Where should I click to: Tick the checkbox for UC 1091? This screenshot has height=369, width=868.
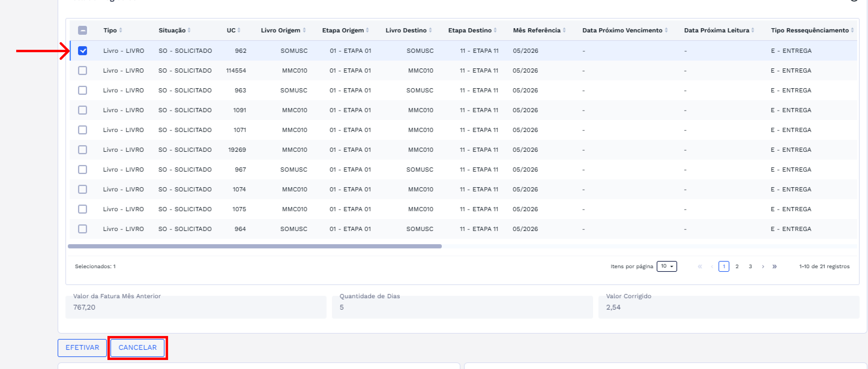(83, 110)
